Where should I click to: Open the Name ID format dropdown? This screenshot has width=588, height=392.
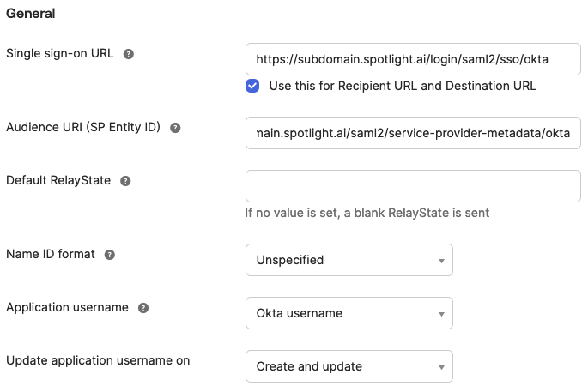coord(349,260)
